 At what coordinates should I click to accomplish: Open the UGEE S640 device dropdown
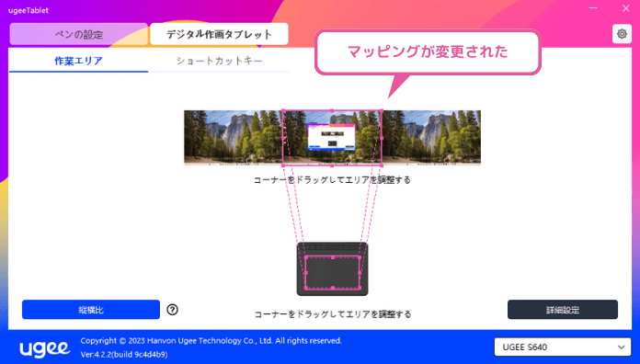[x=562, y=347]
